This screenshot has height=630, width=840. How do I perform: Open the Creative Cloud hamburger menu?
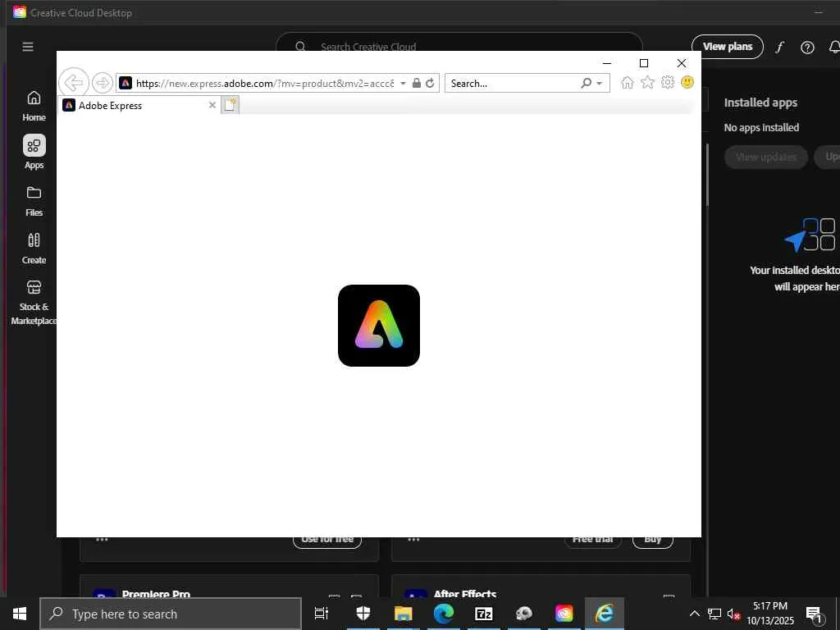(28, 47)
